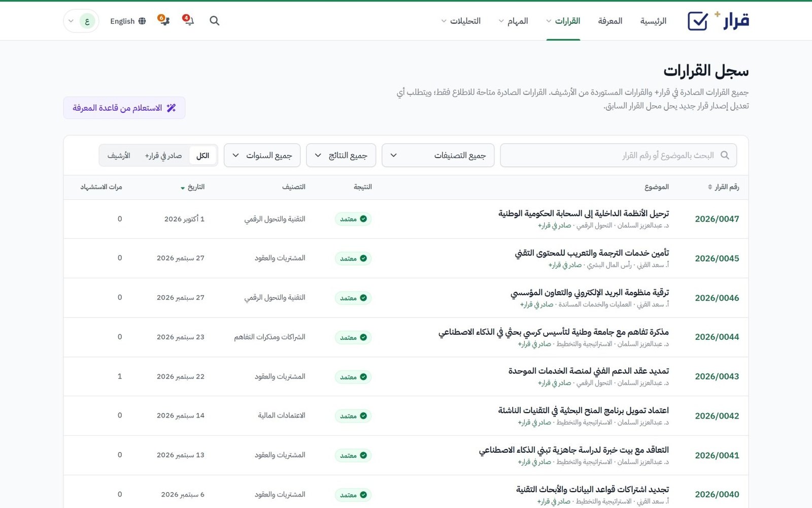The image size is (812, 508).
Task: Click citation count 1 in row 2026/0043
Action: click(120, 376)
